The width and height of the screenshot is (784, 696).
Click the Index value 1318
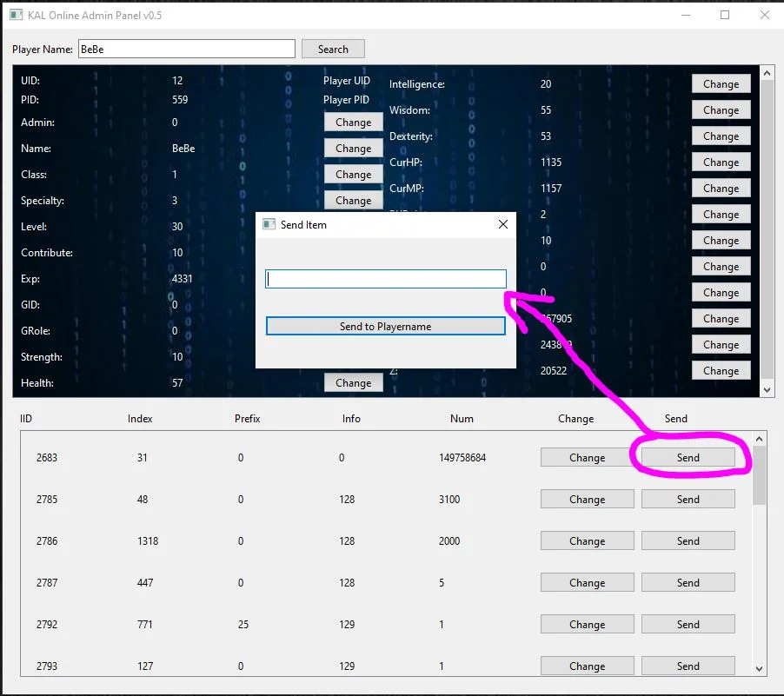point(148,541)
